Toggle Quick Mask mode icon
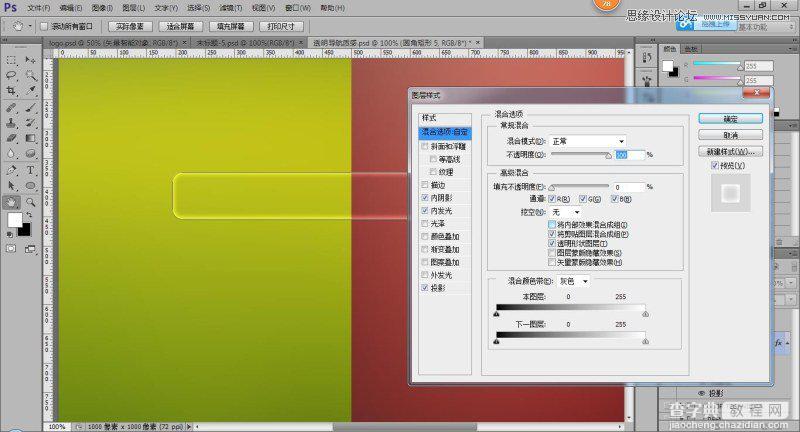This screenshot has height=432, width=800. [11, 249]
